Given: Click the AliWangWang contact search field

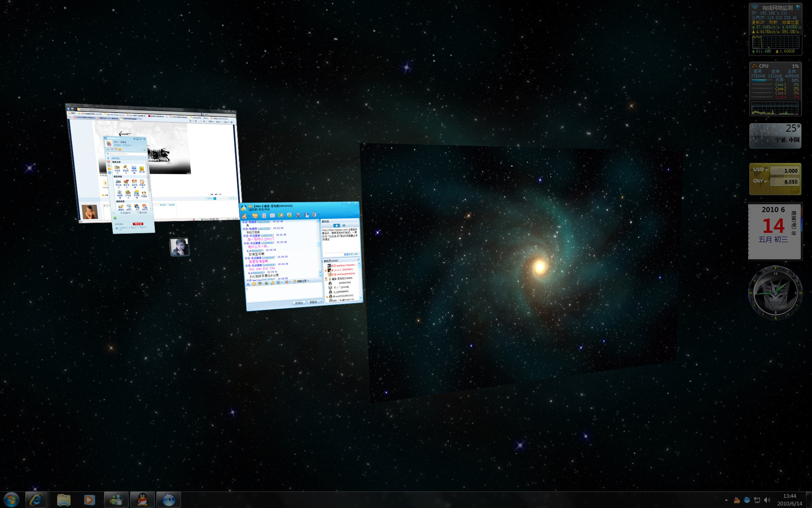Looking at the screenshot, I should click(x=126, y=154).
